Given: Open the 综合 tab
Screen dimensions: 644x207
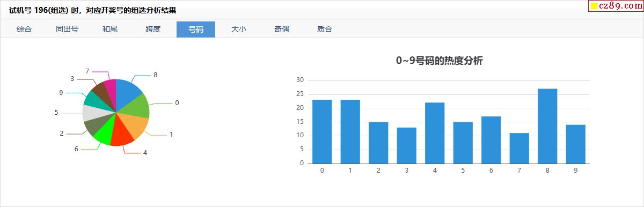Looking at the screenshot, I should pos(24,29).
